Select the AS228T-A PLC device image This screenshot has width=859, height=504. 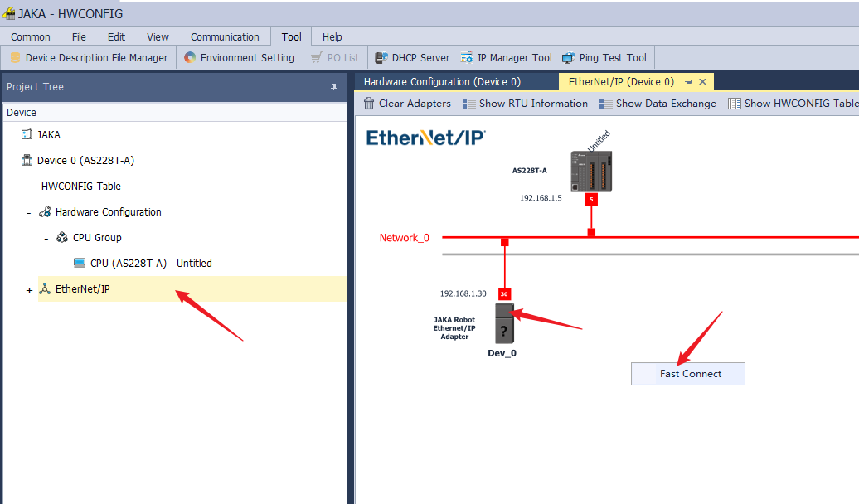(590, 172)
